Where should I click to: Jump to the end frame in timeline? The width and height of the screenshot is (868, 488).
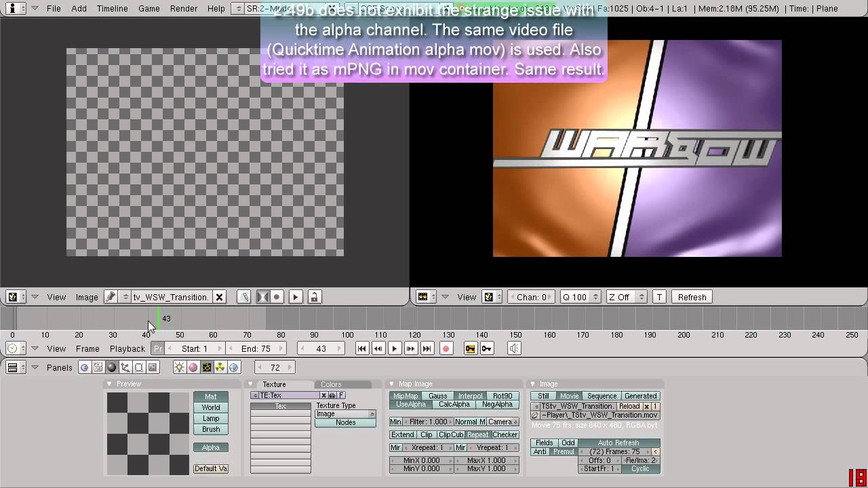(427, 348)
